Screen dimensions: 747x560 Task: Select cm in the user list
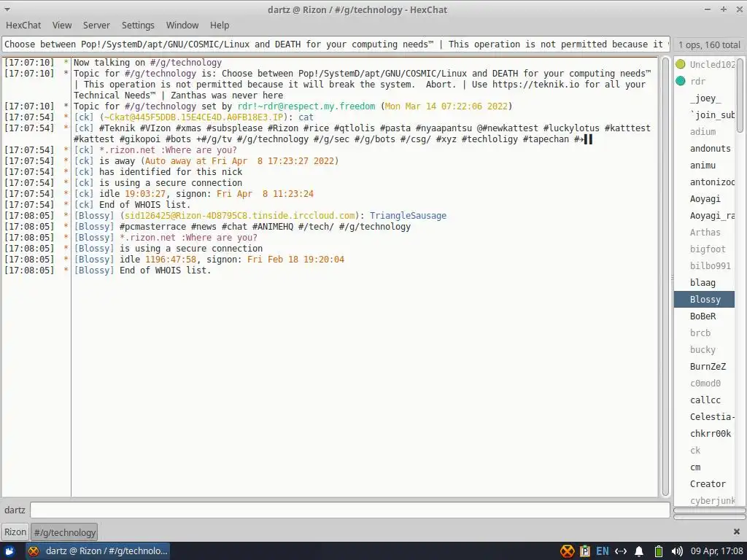[705, 467]
